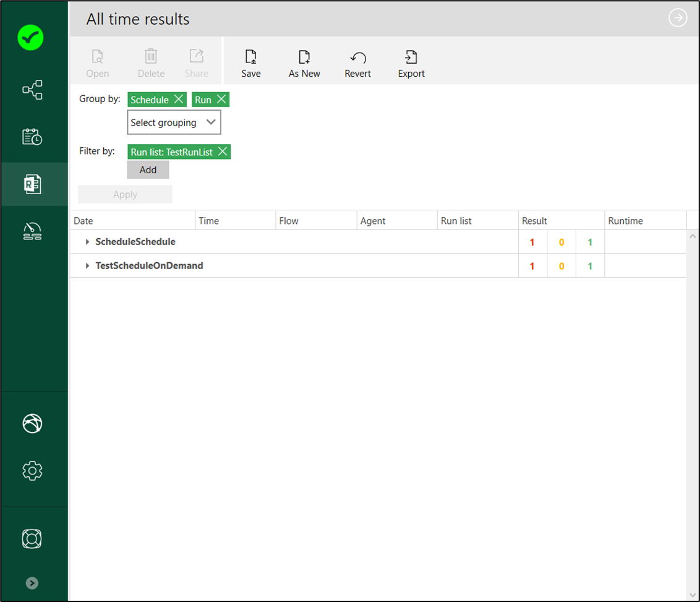This screenshot has height=602, width=700.
Task: Expand the ScheduleSchedule result row
Action: click(87, 241)
